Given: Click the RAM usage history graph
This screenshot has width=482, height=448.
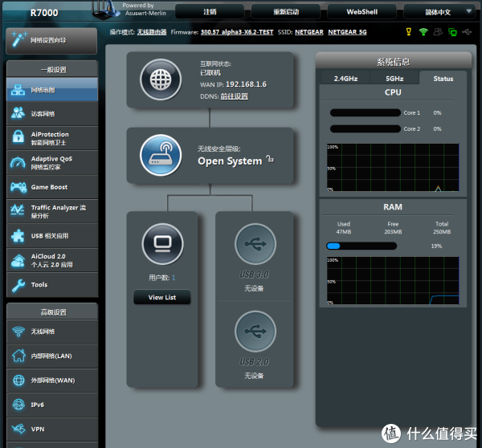Looking at the screenshot, I should [x=393, y=280].
